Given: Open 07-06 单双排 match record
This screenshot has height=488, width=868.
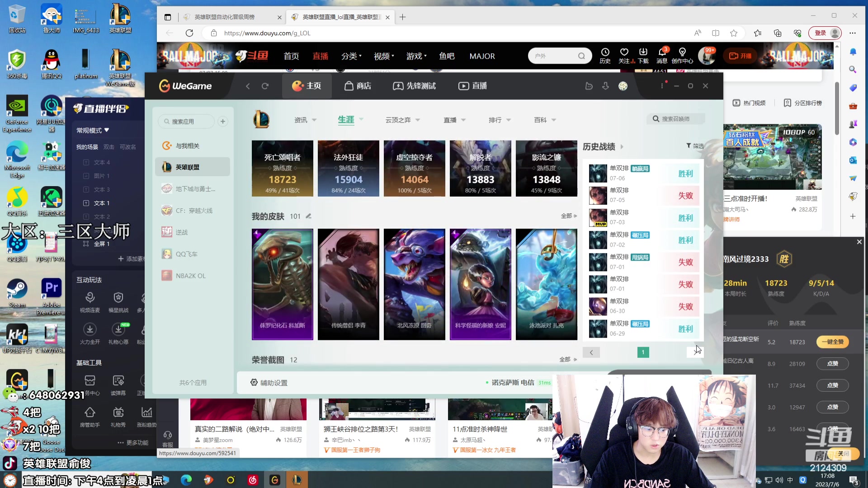Looking at the screenshot, I should (x=644, y=173).
